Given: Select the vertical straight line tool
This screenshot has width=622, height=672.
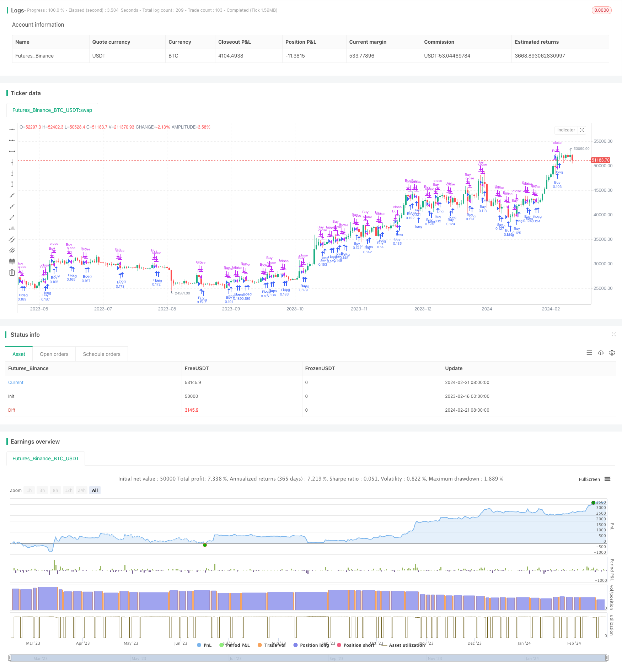Looking at the screenshot, I should coord(12,162).
